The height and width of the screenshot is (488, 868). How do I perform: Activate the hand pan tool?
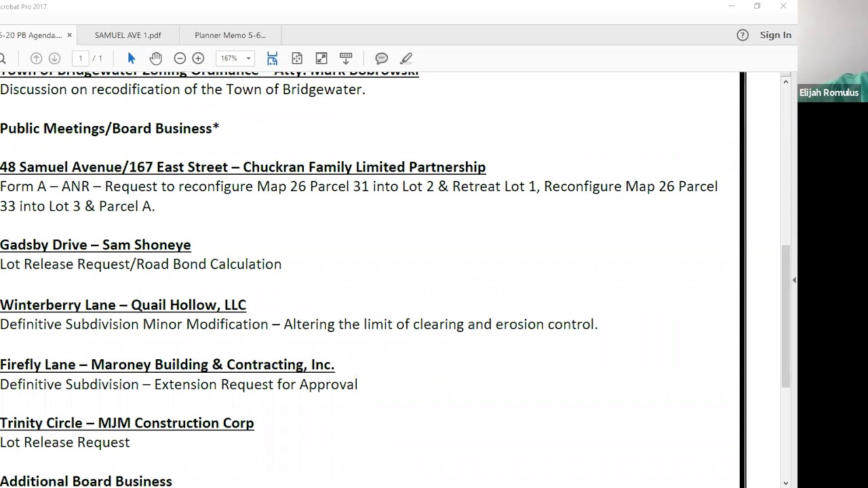point(155,58)
